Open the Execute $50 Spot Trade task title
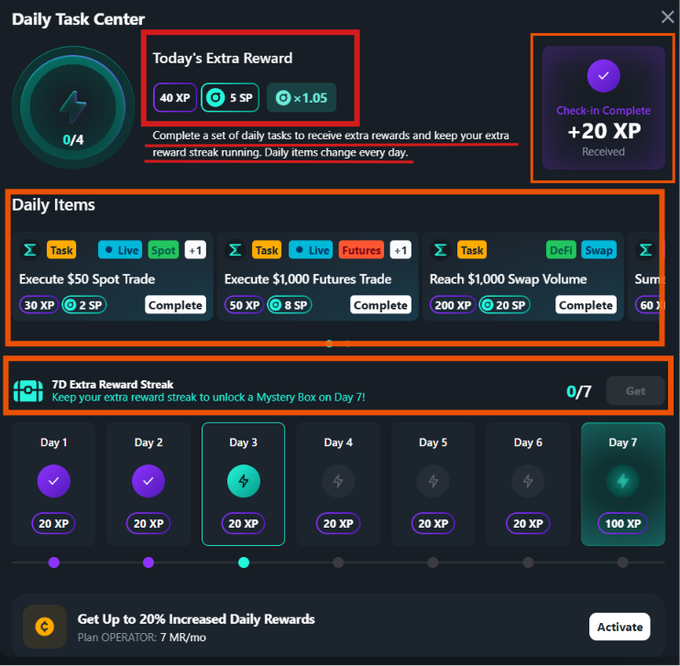680x666 pixels. pos(87,279)
